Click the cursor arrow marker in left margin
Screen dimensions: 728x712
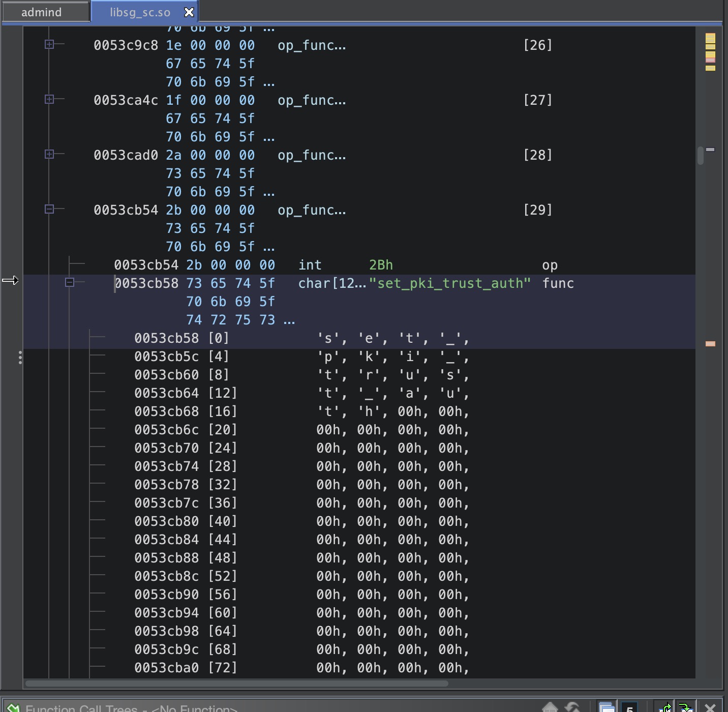click(x=10, y=280)
